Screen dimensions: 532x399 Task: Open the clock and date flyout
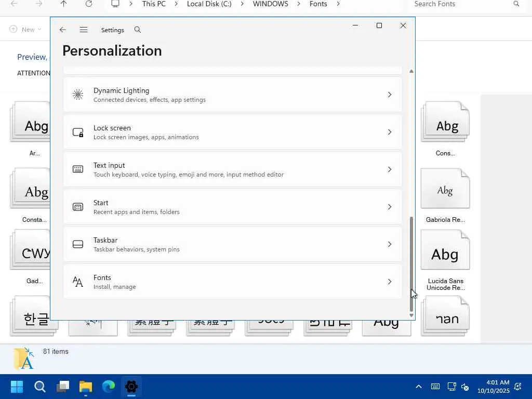pos(494,387)
